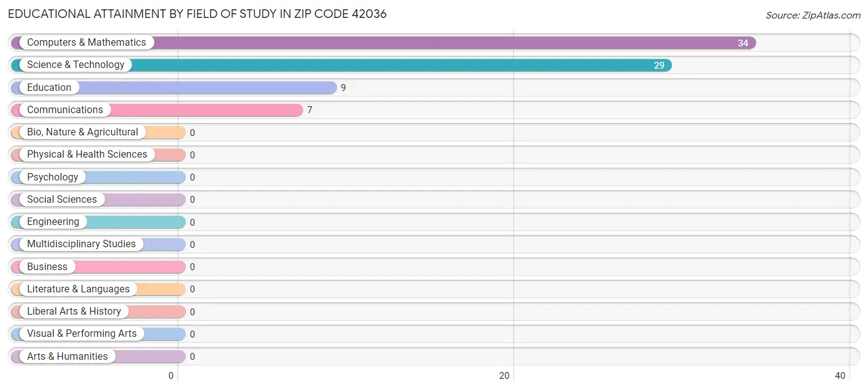Click the Psychology category label
The height and width of the screenshot is (390, 868).
tap(52, 177)
